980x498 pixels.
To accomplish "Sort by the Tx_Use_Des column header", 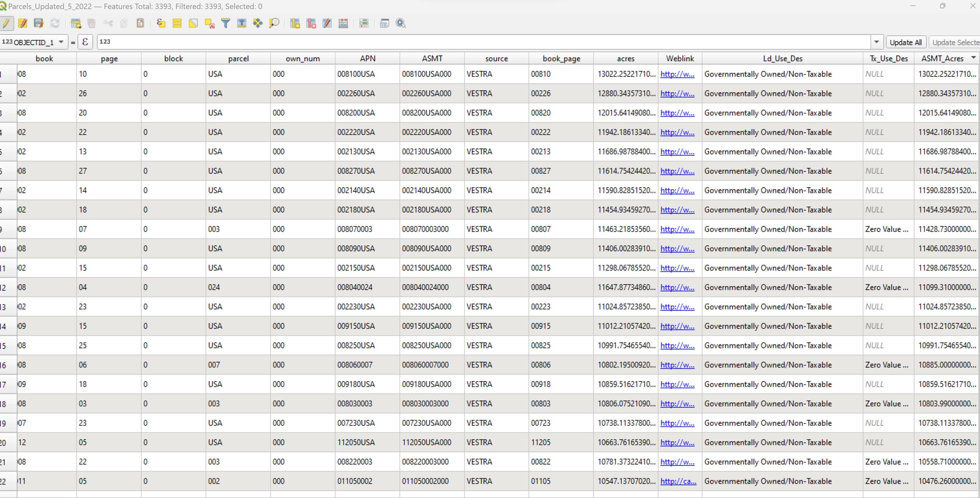I will click(x=889, y=59).
